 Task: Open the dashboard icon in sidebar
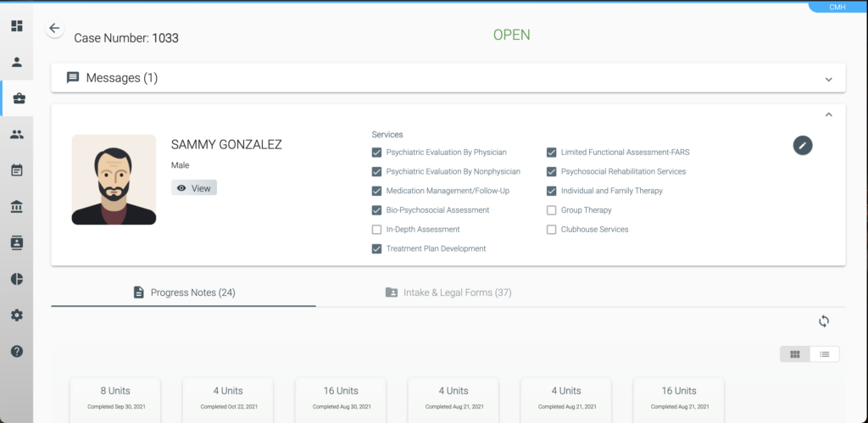pos(16,25)
